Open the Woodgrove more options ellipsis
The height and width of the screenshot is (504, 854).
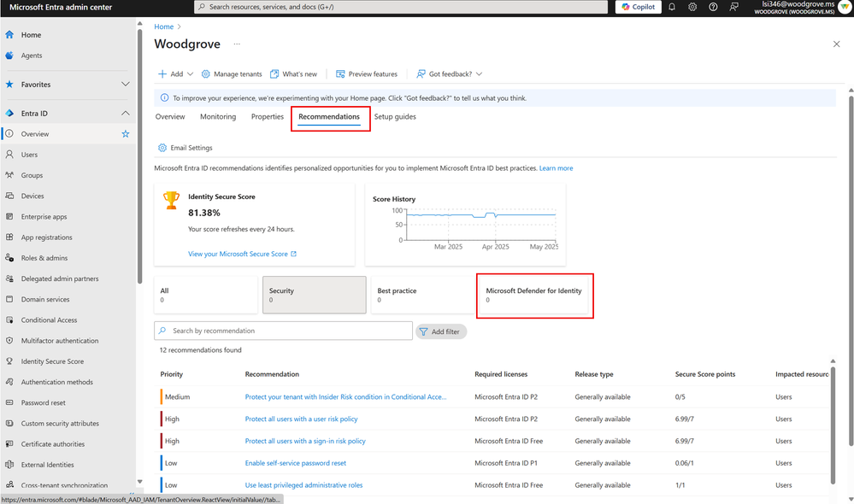pyautogui.click(x=237, y=44)
